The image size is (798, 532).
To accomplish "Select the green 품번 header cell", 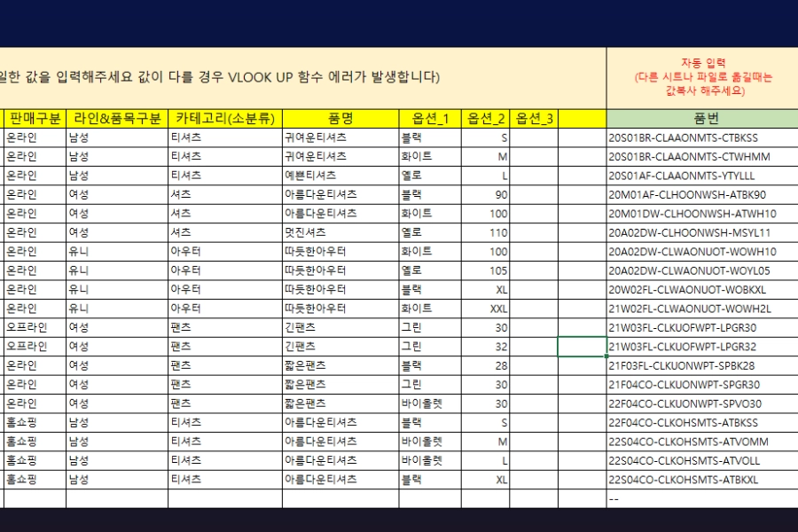I will [702, 119].
